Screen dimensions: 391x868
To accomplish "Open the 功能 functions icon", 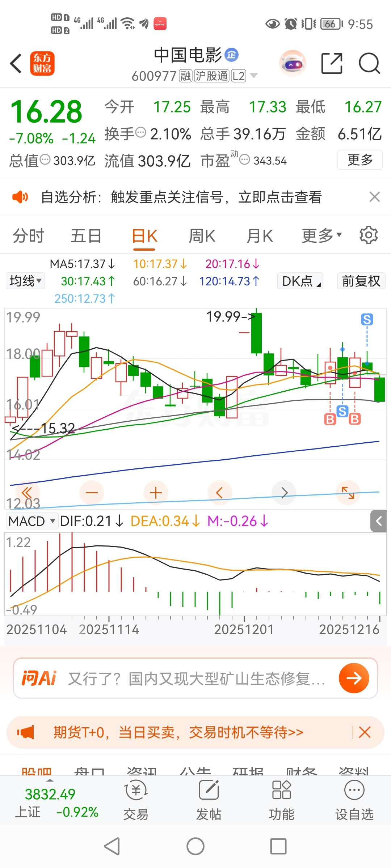I will point(282,800).
